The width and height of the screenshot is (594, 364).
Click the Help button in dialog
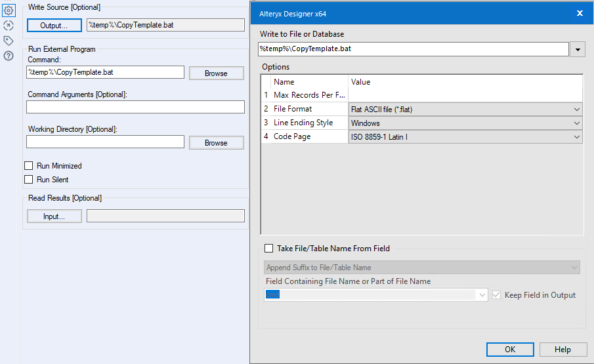[563, 350]
